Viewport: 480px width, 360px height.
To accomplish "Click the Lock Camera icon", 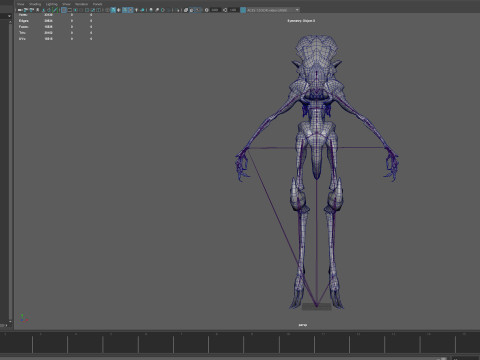I will point(26,10).
